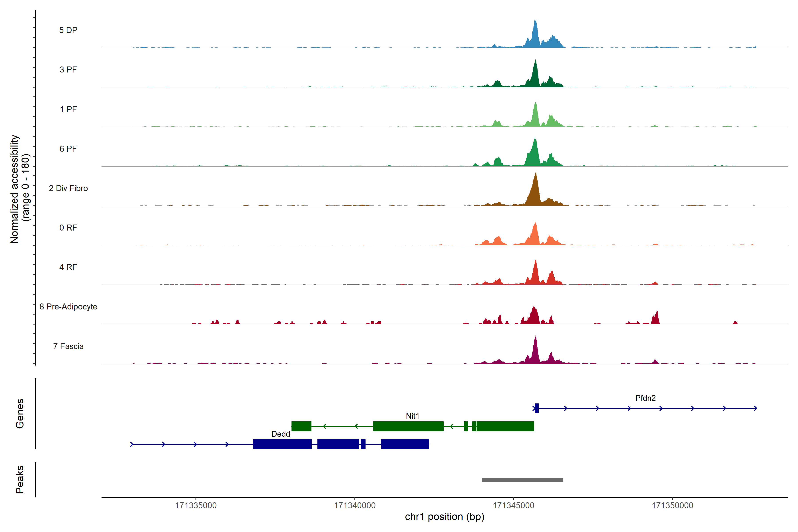Click the 2 Div Fibro track label
This screenshot has width=798, height=532.
(x=68, y=188)
